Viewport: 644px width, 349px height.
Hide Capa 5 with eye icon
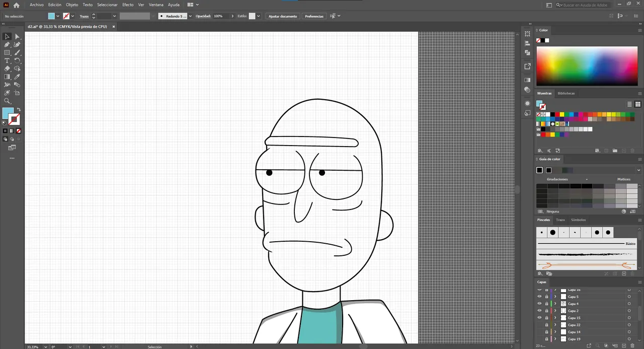(539, 297)
